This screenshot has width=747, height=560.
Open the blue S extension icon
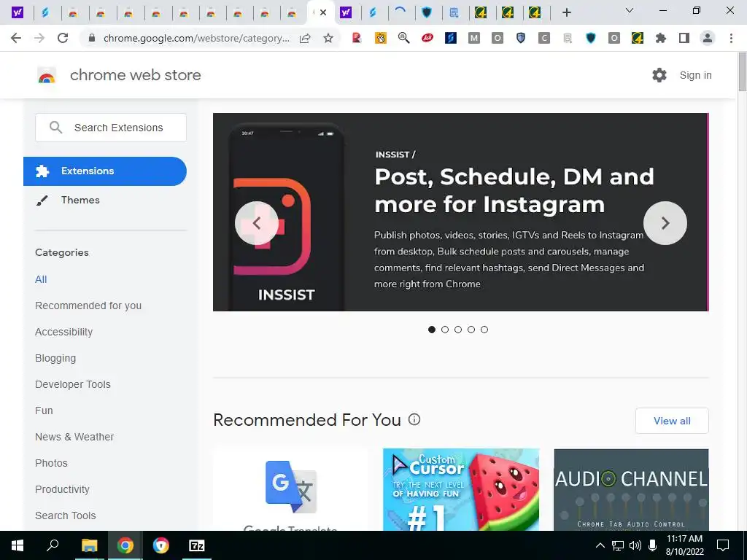450,38
